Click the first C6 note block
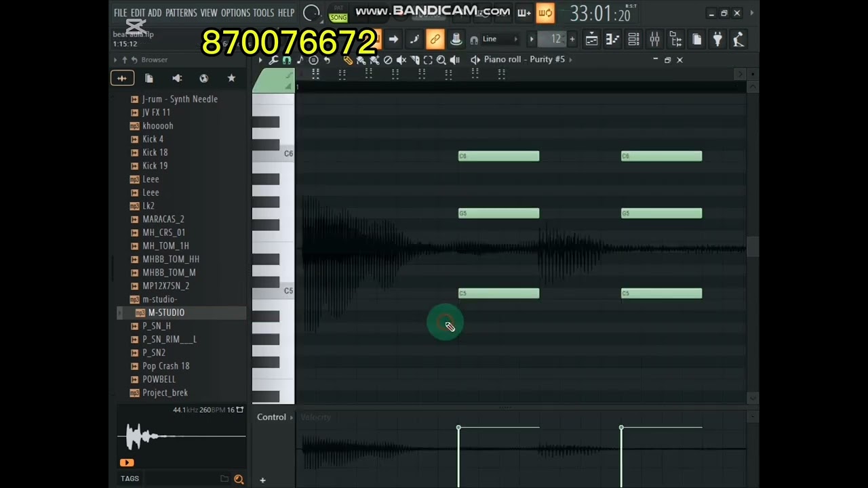The height and width of the screenshot is (488, 868). point(499,157)
